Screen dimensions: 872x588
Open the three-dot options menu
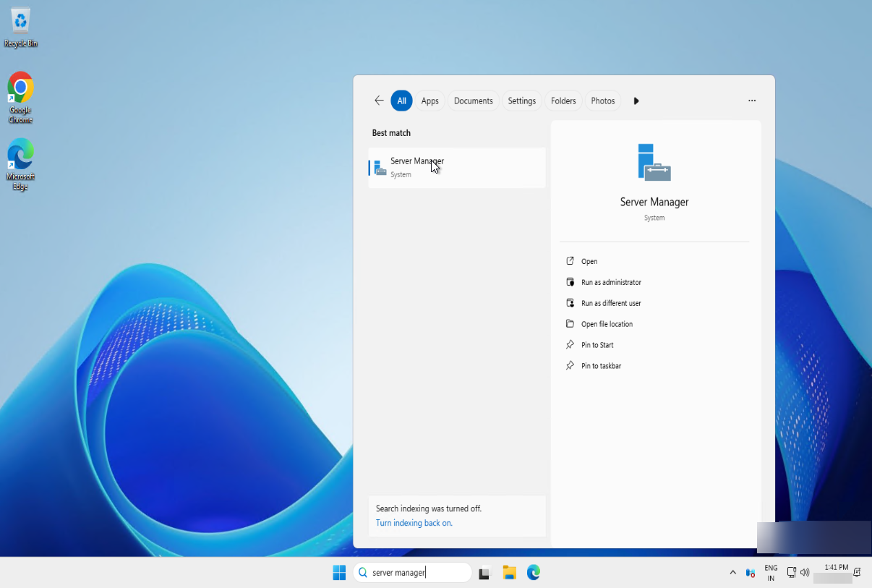click(752, 101)
